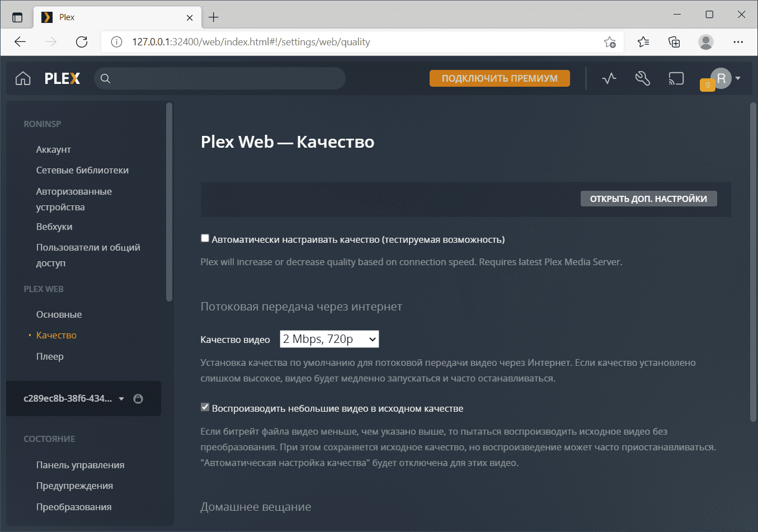Open Сетевые библиотеки settings

click(82, 170)
